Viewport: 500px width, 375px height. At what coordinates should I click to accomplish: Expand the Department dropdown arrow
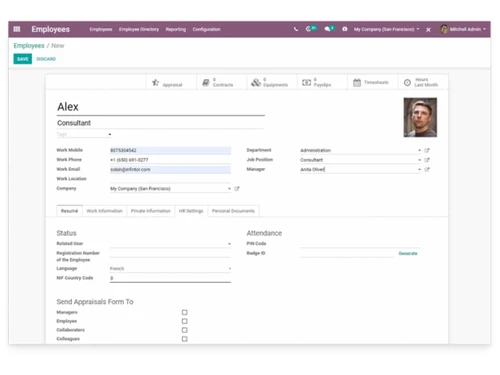pos(419,150)
